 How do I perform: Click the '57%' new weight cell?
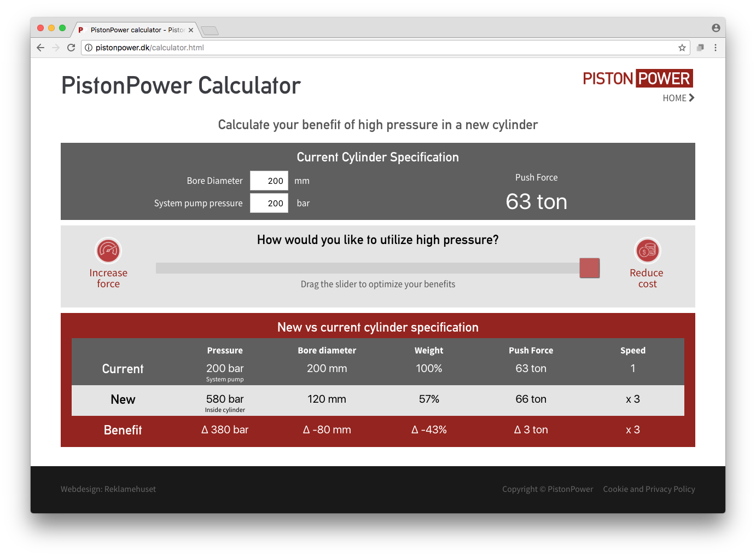429,399
